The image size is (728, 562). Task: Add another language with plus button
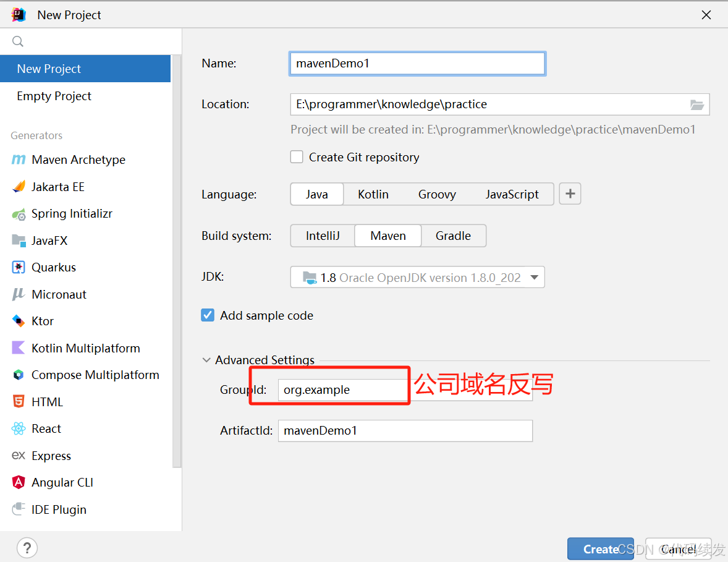(x=570, y=194)
